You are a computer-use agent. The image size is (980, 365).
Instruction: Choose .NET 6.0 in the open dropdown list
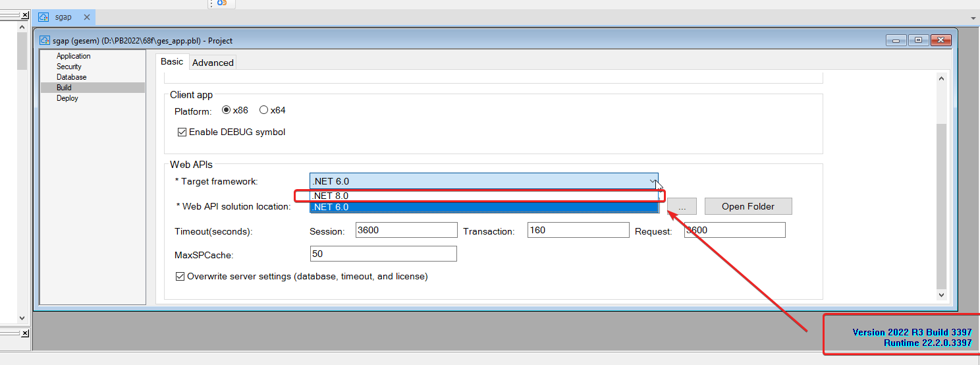(483, 208)
